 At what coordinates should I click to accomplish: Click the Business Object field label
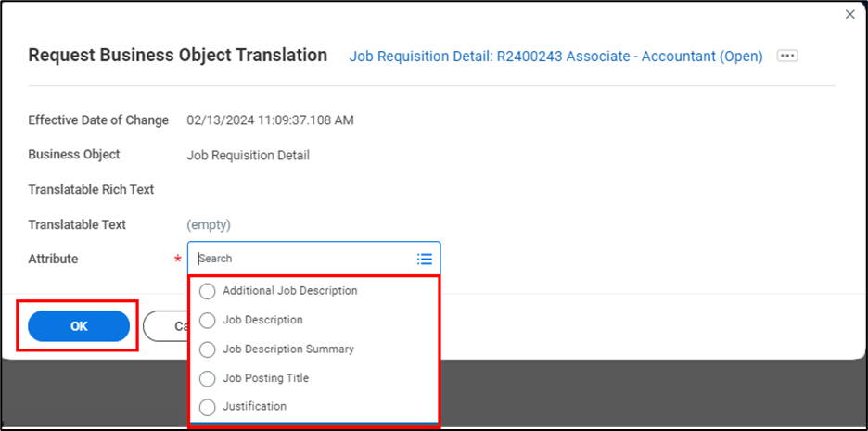coord(74,155)
